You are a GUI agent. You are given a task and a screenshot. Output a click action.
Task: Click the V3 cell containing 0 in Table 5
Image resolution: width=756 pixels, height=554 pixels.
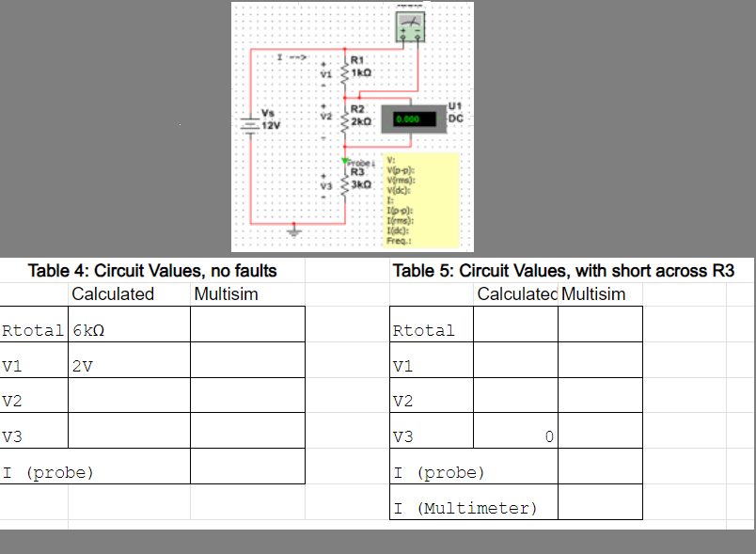pos(515,435)
